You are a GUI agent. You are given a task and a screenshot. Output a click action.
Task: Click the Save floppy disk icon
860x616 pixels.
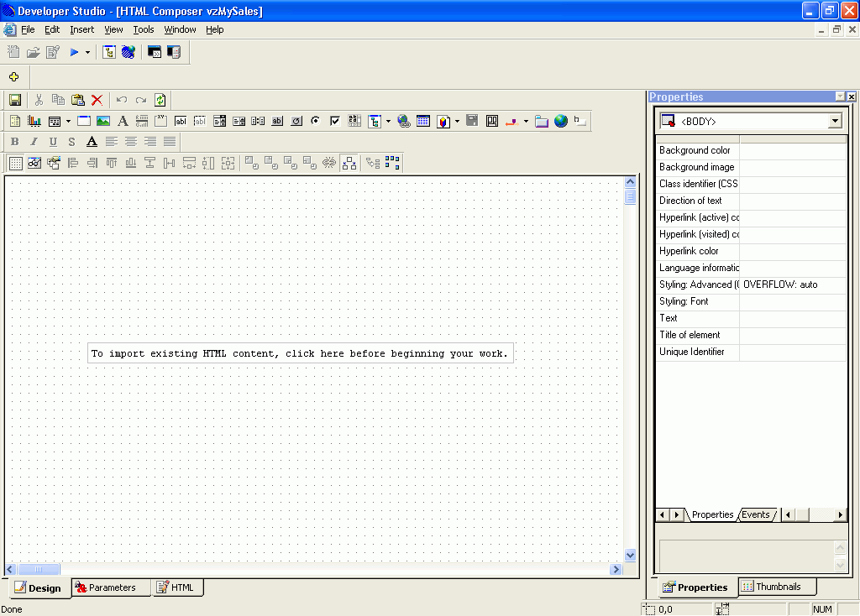pyautogui.click(x=15, y=100)
